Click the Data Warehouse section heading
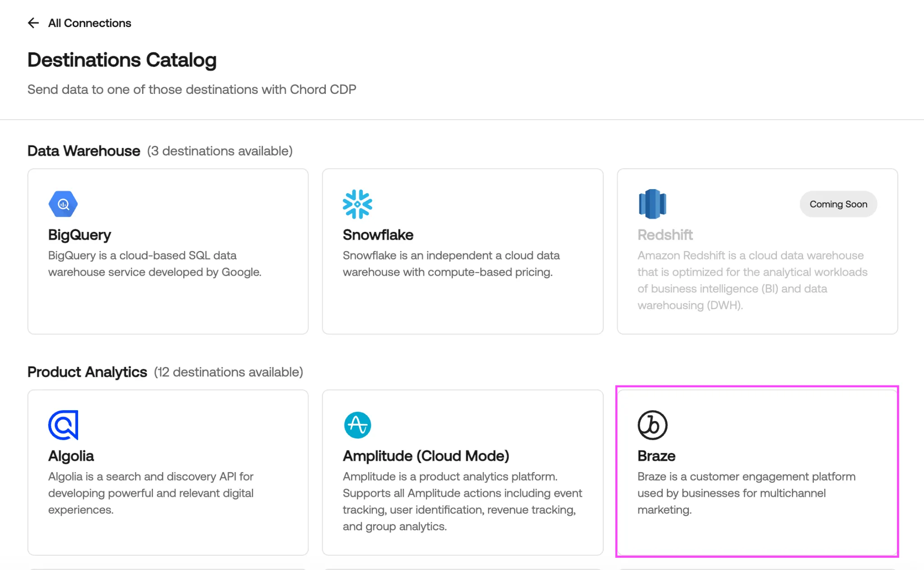 (x=84, y=151)
